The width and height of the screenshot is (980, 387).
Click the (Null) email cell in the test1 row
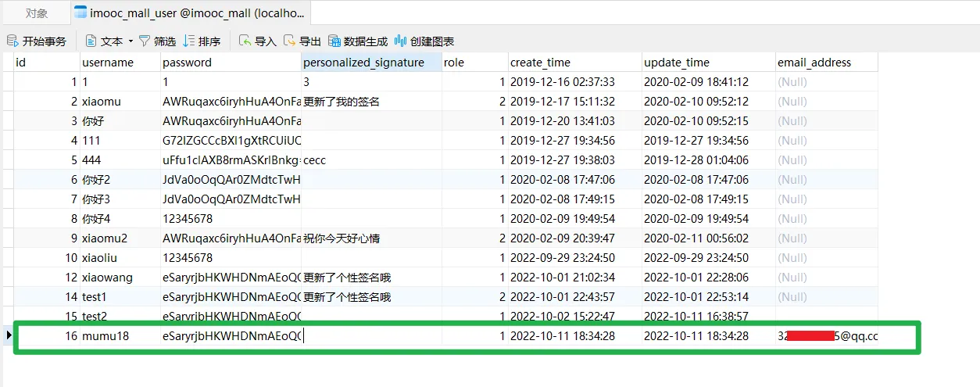[826, 297]
